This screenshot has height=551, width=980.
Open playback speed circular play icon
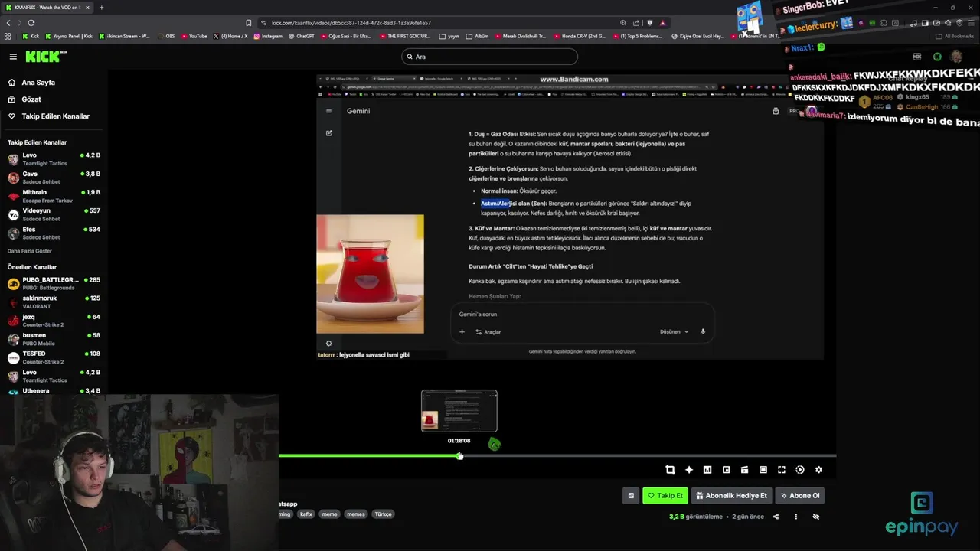tap(800, 470)
